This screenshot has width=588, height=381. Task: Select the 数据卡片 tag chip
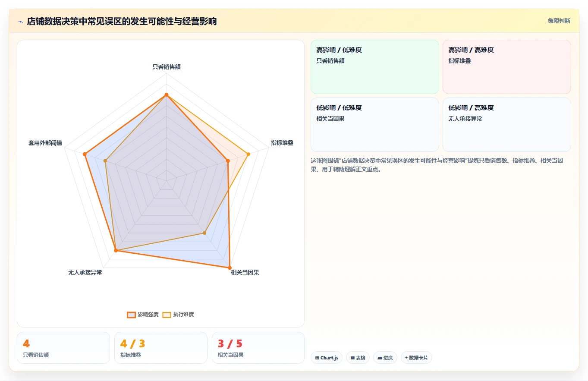(x=416, y=358)
